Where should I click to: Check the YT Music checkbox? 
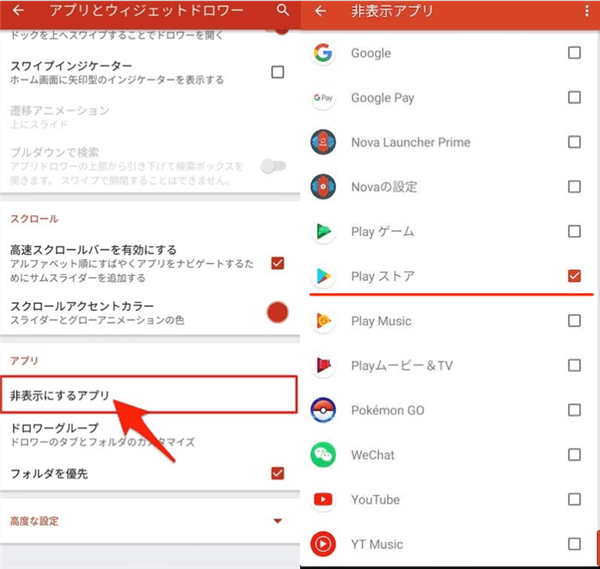574,544
